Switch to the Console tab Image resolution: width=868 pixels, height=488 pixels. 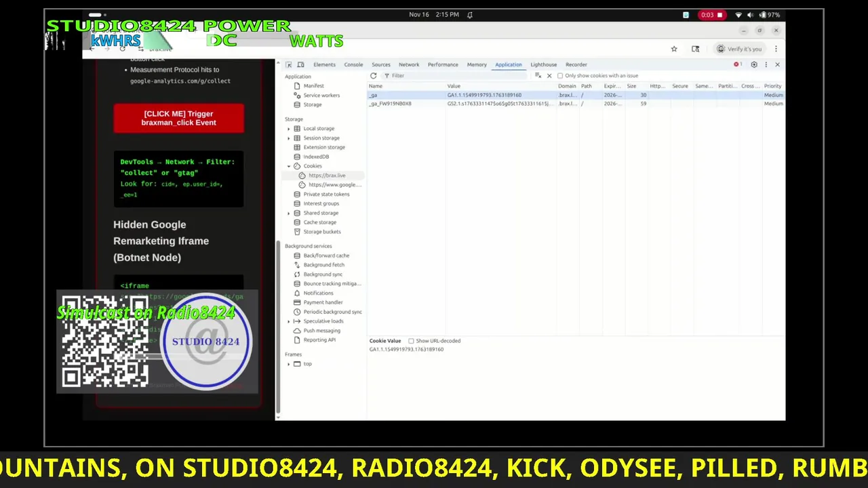353,64
